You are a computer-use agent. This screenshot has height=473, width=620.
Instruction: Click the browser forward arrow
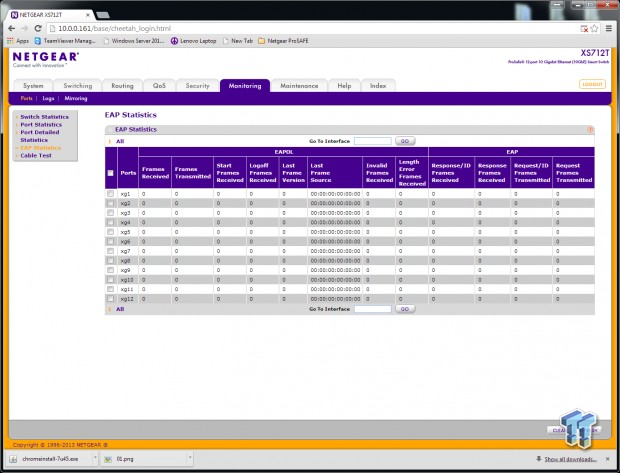tap(25, 28)
